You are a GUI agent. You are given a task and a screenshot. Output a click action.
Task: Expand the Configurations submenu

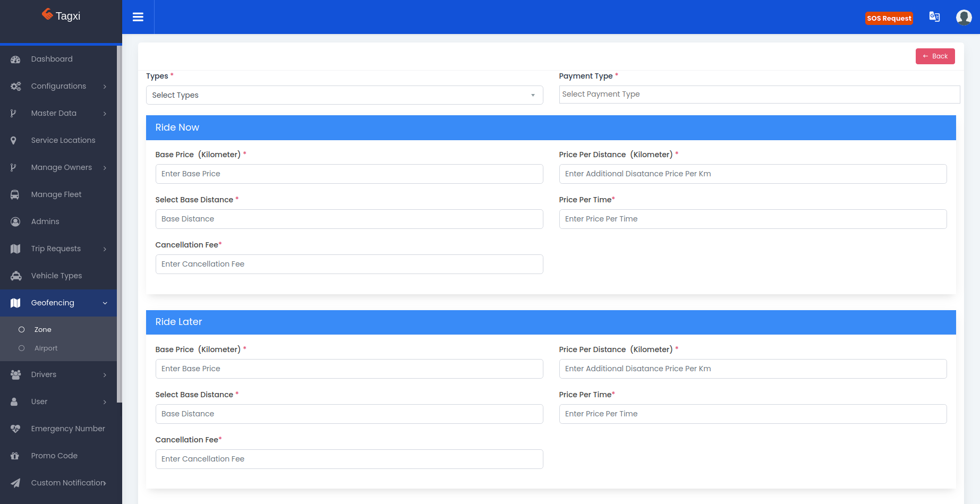coord(58,86)
